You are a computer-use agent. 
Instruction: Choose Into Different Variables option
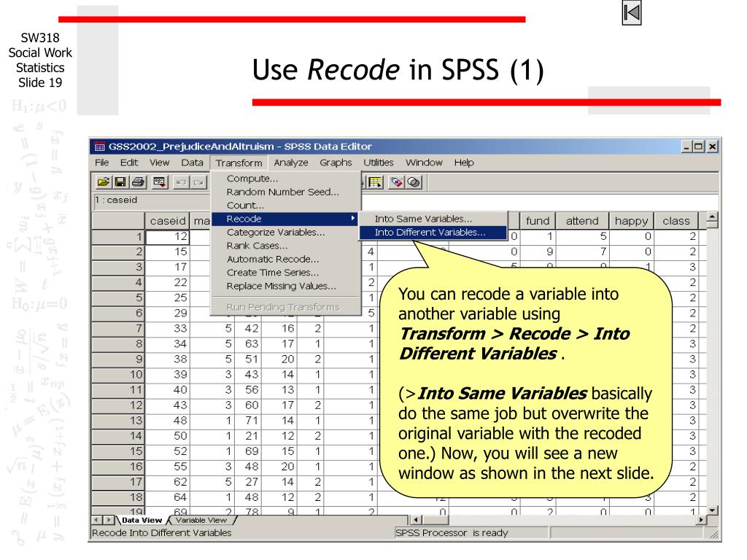tap(429, 233)
